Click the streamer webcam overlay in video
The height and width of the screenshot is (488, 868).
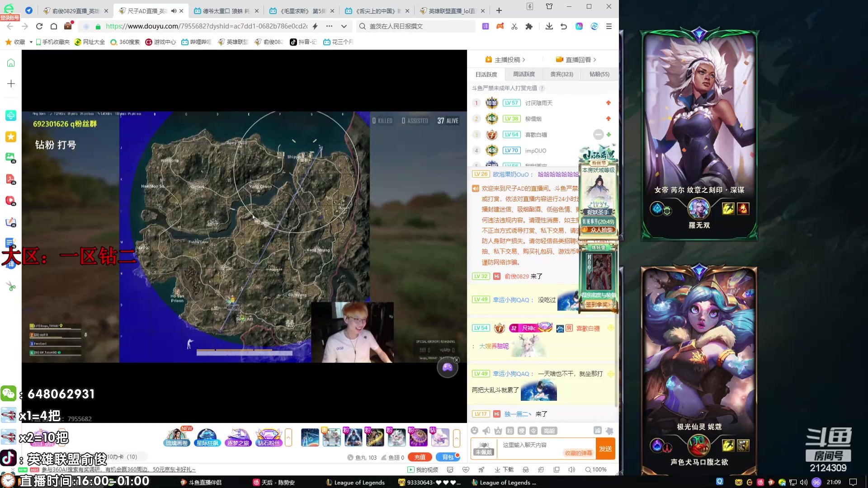click(x=352, y=332)
